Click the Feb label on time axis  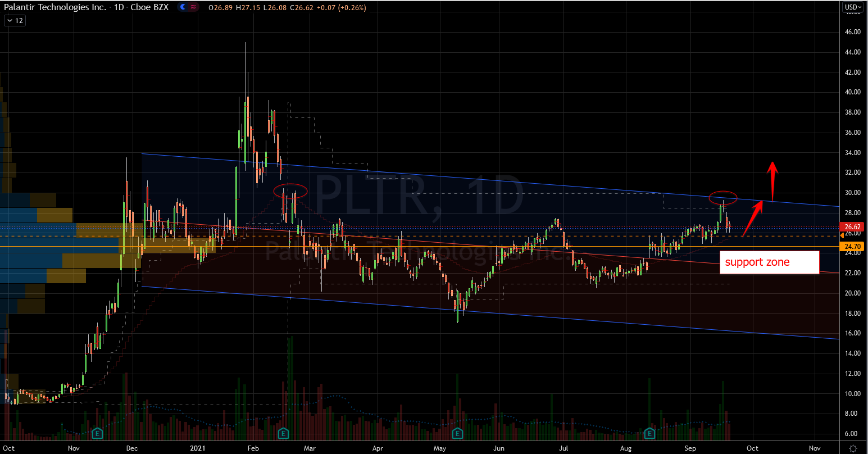point(253,448)
